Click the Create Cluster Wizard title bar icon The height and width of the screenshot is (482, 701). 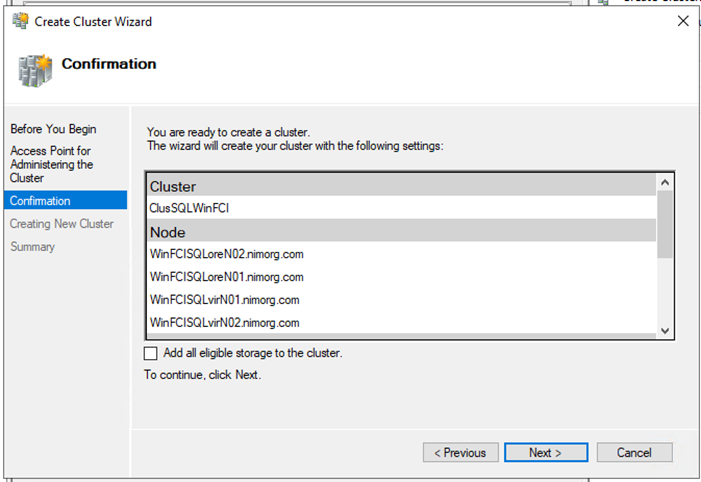(x=20, y=21)
